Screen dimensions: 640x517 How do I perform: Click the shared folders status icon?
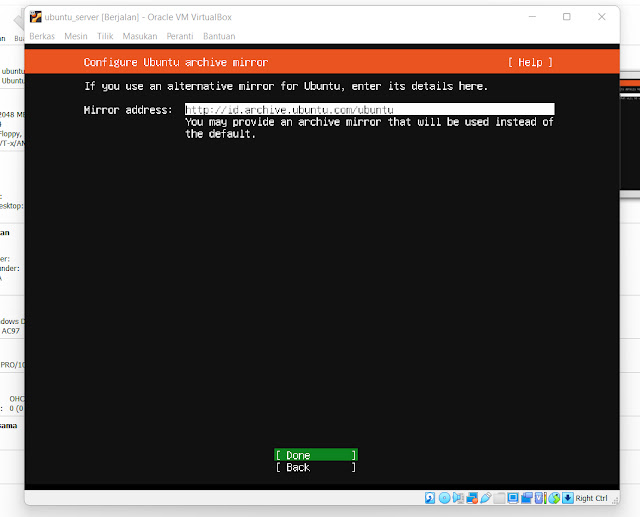[x=499, y=498]
